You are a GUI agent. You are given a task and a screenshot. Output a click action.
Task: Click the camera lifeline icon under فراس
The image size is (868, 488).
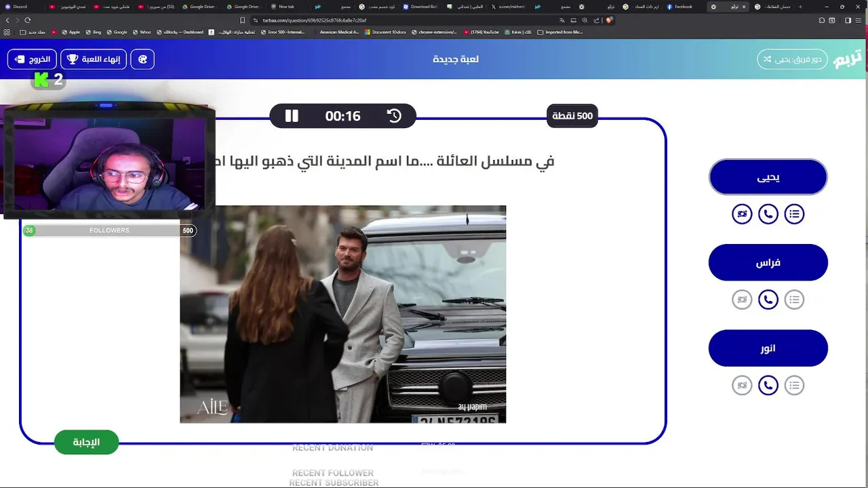click(742, 300)
